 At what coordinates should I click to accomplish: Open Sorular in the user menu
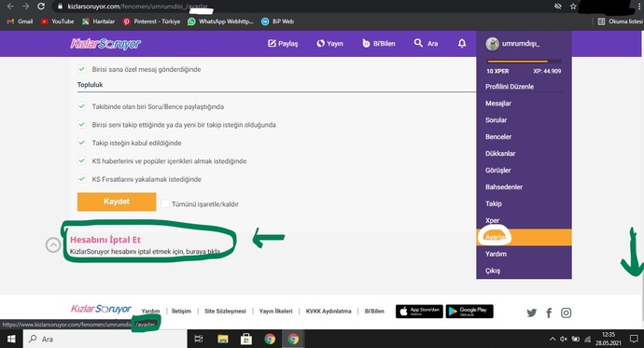point(497,120)
